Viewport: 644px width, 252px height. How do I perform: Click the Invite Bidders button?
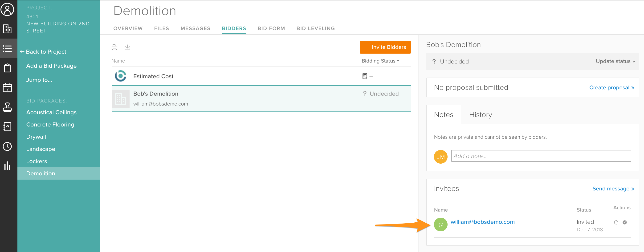click(x=385, y=47)
